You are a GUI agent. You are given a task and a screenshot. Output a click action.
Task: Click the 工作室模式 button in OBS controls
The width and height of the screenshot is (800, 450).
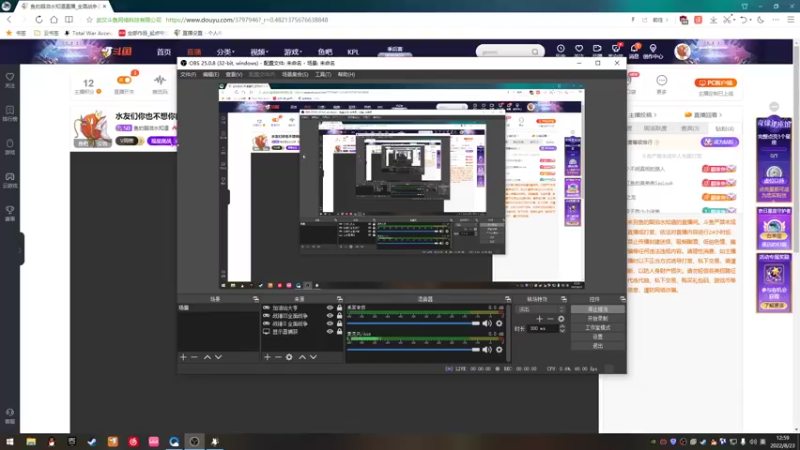597,328
